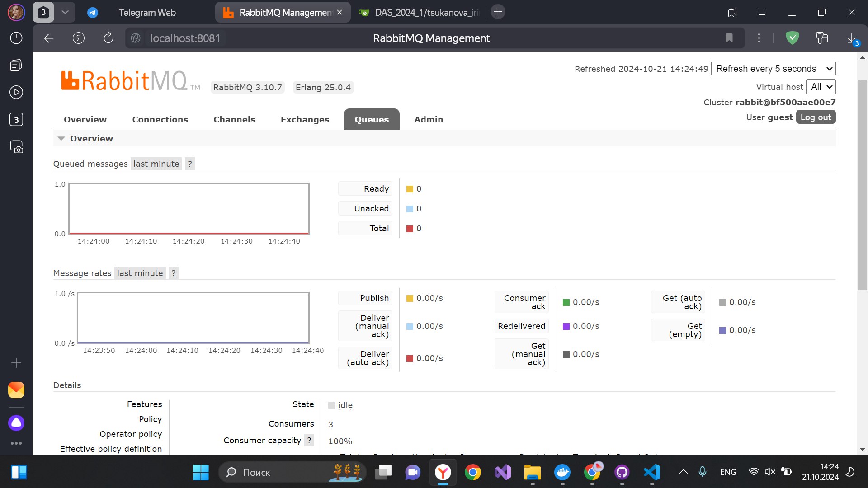868x488 pixels.
Task: Click the red Total color swatch
Action: [x=410, y=229]
